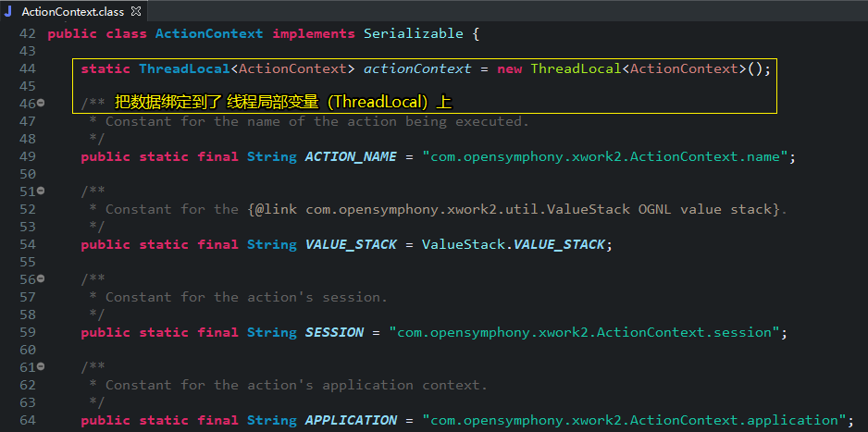
Task: Click the "com.opensymphony.xwork2.ActionContext.session" string
Action: pos(584,332)
